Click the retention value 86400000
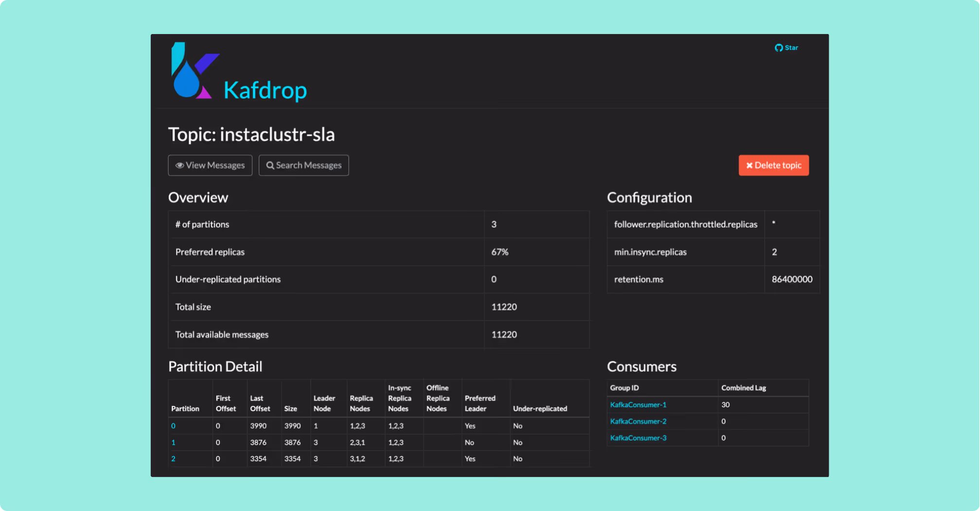The image size is (980, 511). [792, 279]
